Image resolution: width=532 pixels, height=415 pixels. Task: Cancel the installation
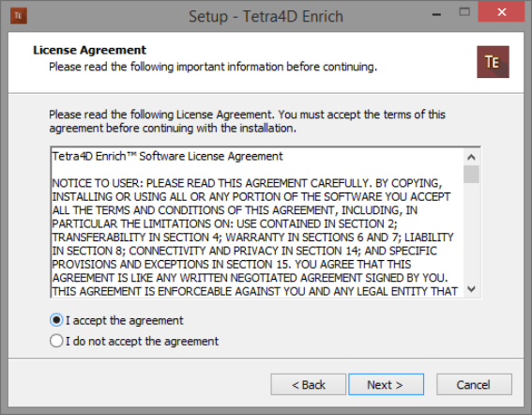coord(474,384)
